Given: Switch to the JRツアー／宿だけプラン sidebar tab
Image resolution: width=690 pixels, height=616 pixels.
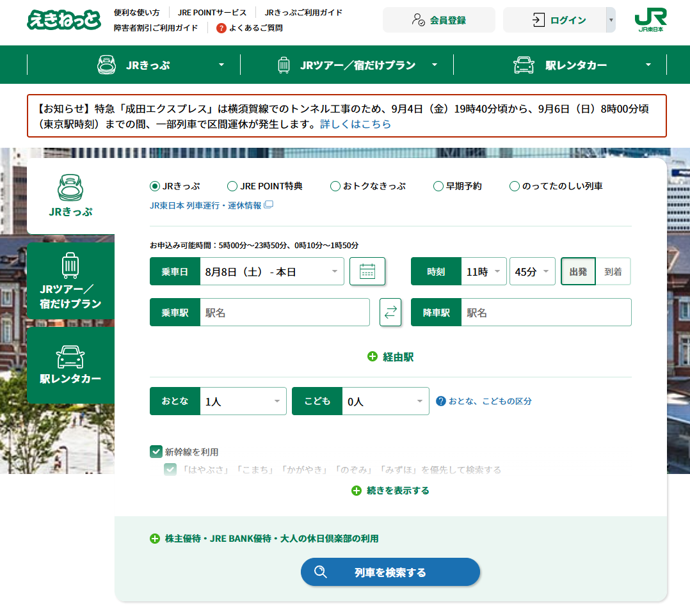Looking at the screenshot, I should (x=70, y=281).
